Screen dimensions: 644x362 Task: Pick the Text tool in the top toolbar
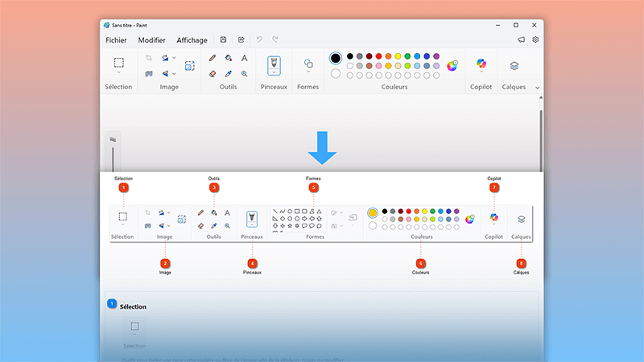point(244,58)
